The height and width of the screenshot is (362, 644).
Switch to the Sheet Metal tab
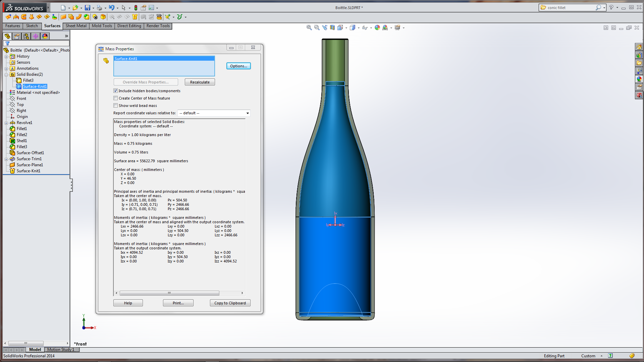coord(76,26)
